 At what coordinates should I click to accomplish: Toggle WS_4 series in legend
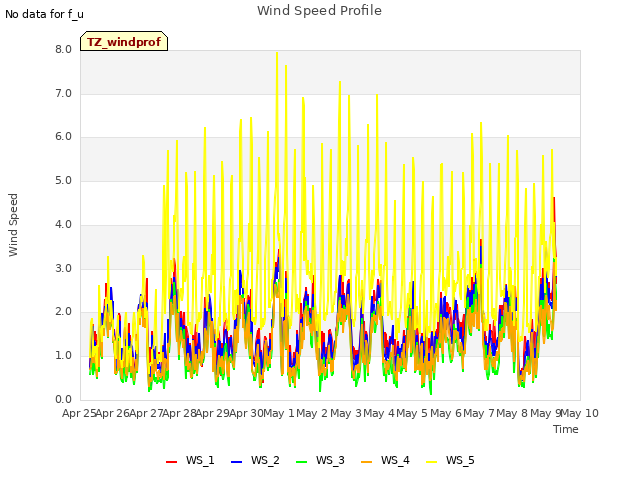pos(385,460)
